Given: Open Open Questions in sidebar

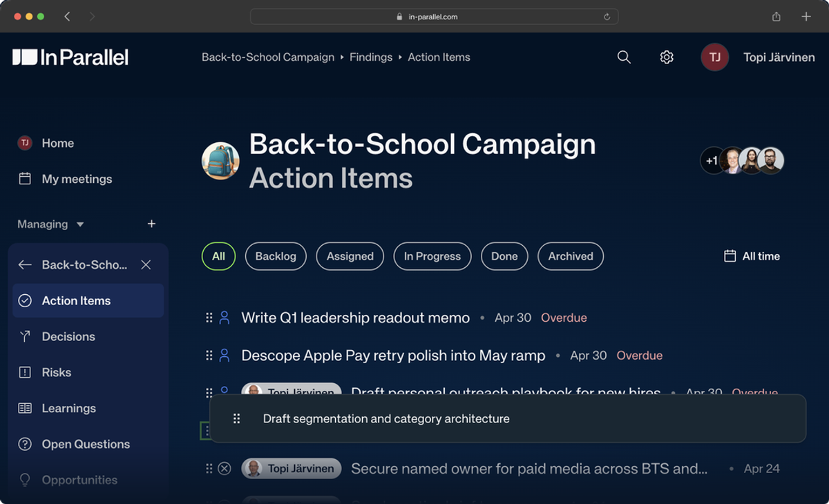Looking at the screenshot, I should tap(86, 444).
